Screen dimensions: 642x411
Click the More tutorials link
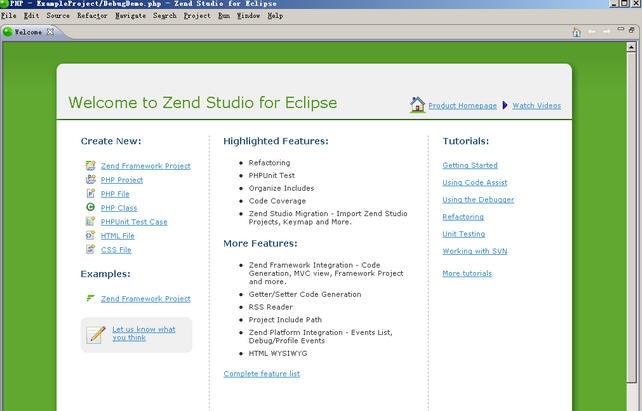(x=467, y=273)
